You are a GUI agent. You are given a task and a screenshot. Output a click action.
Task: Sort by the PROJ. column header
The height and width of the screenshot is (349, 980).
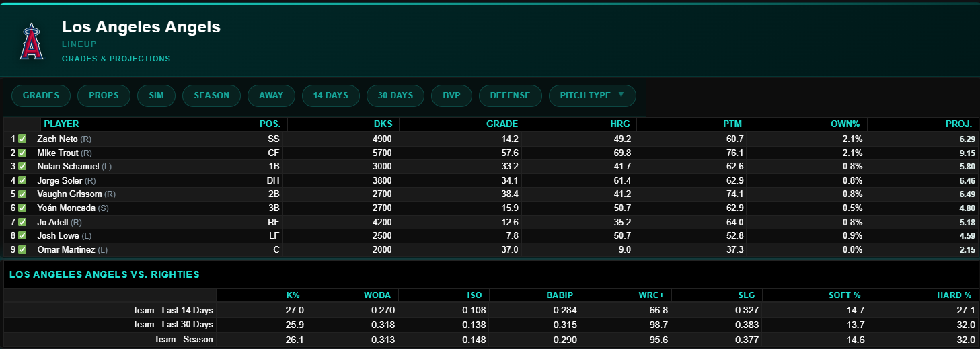click(958, 124)
